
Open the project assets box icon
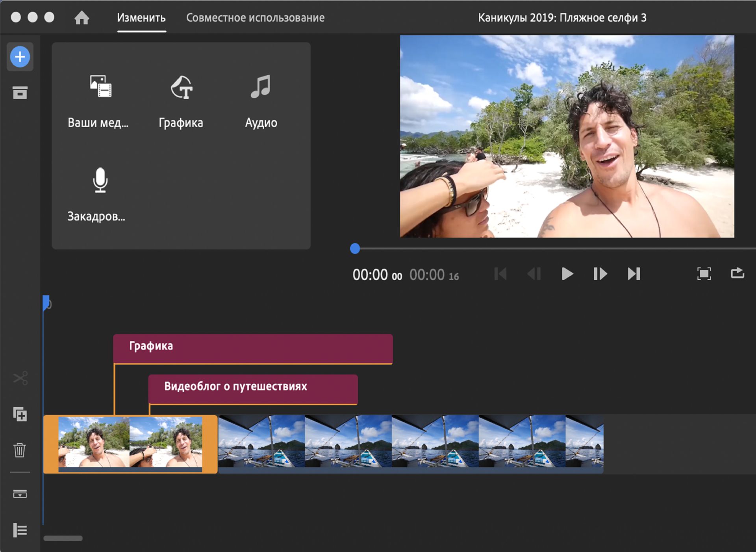click(20, 93)
